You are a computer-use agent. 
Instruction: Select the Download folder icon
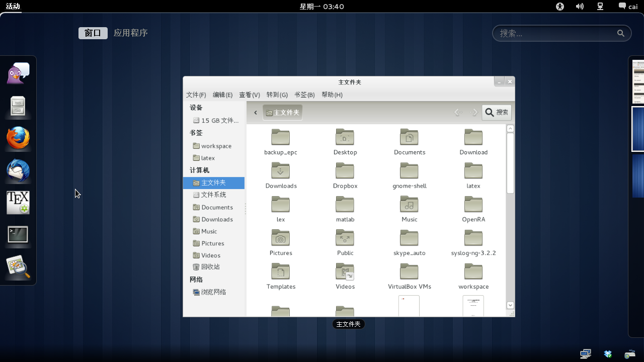coord(473,142)
